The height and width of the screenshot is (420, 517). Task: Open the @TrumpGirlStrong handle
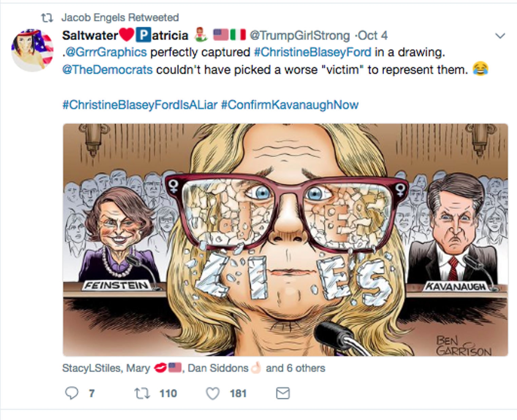coord(300,35)
